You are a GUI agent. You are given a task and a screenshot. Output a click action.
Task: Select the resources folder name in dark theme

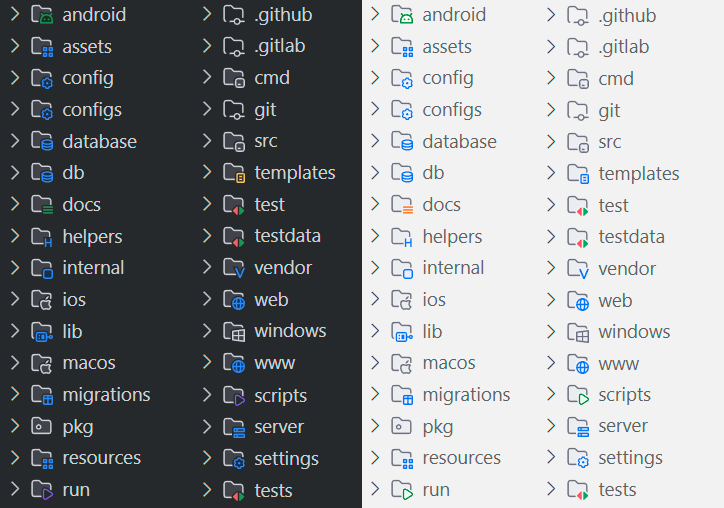click(x=102, y=458)
